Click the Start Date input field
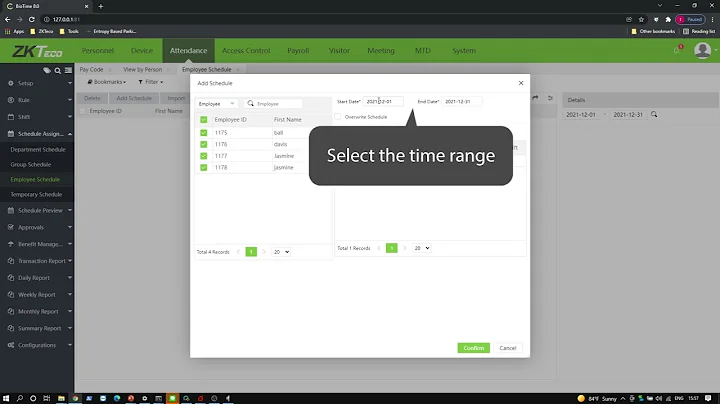 (383, 101)
